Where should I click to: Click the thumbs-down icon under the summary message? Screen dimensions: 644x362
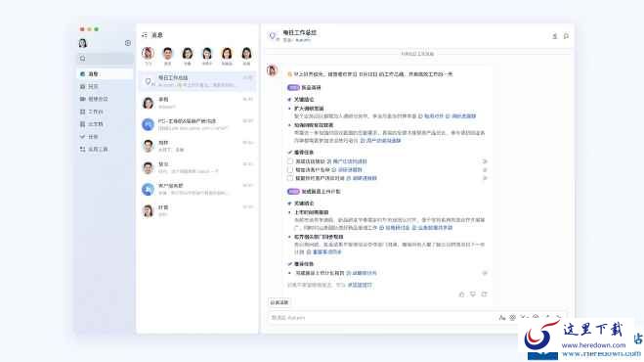click(473, 294)
